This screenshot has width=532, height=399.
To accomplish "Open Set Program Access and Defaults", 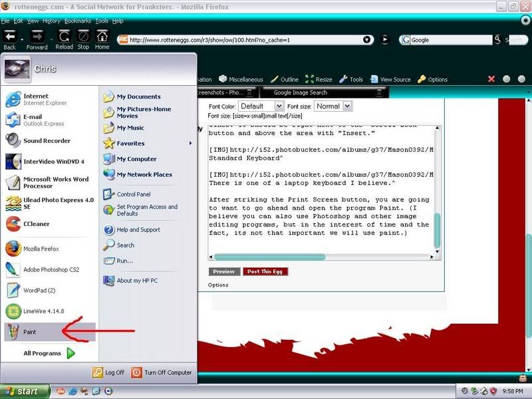I will [140, 210].
